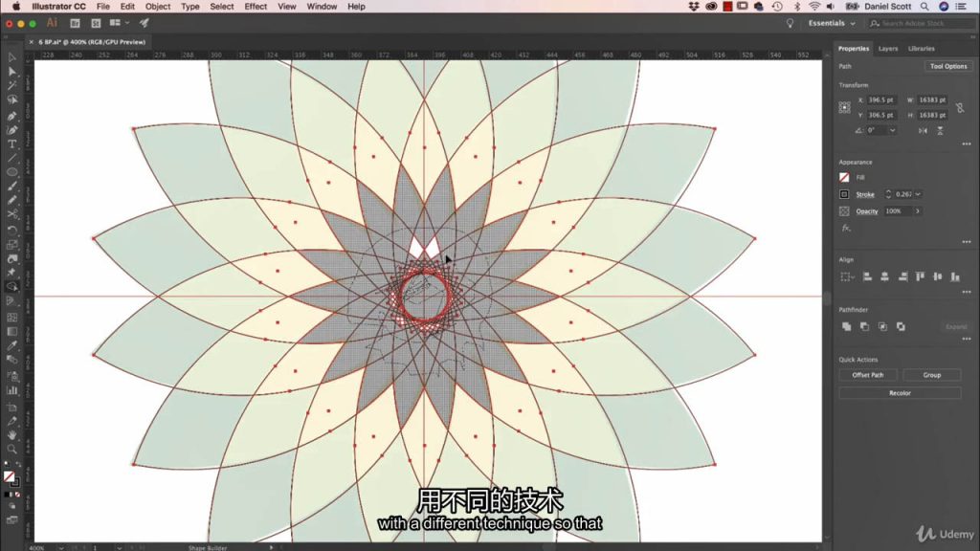Adjust stroke weight stepper arrows
The image size is (980, 551).
coord(888,194)
